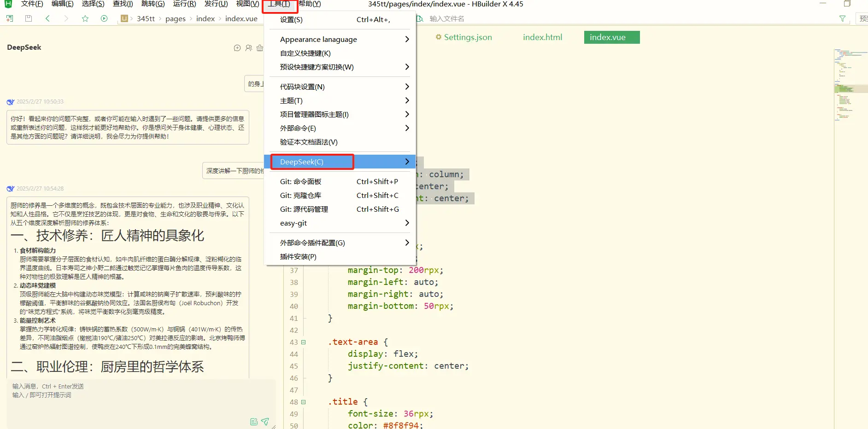Screen dimensions: 868x429
Task: Send message with paper plane icon
Action: click(265, 421)
